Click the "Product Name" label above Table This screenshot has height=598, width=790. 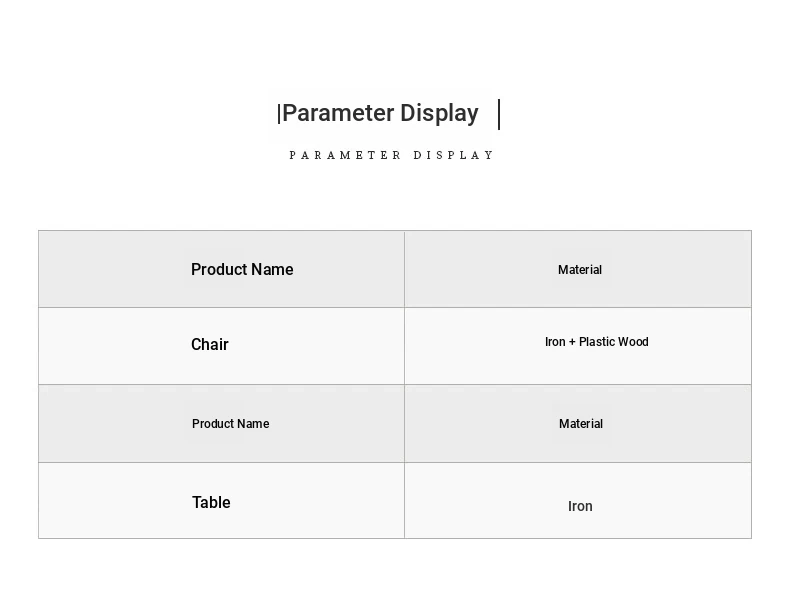pos(230,424)
